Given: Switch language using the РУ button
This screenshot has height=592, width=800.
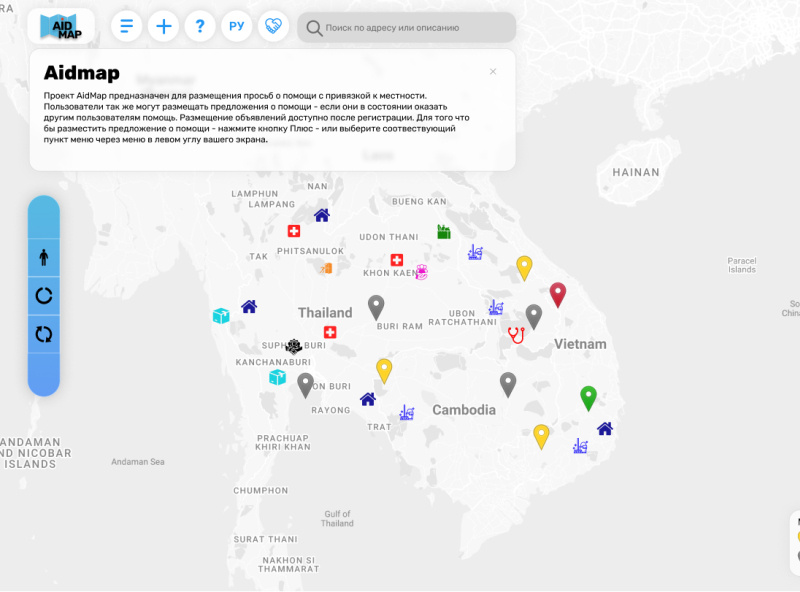Looking at the screenshot, I should pos(237,26).
